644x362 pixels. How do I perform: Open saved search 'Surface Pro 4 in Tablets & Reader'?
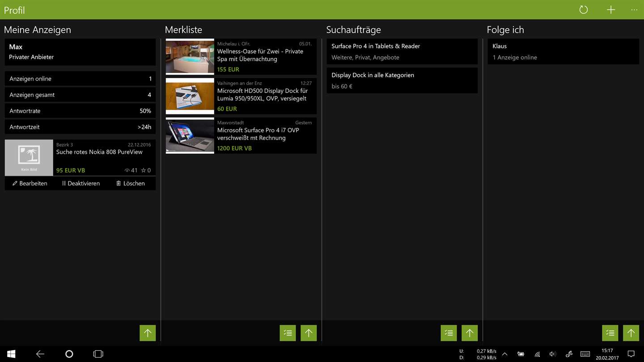tap(402, 51)
